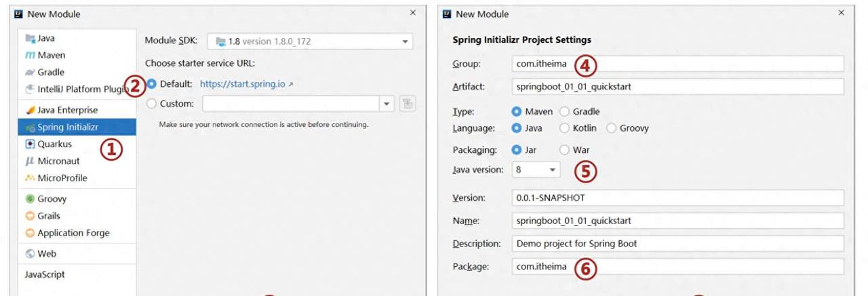Choose Gradle as the project type
Image resolution: width=868 pixels, height=296 pixels.
tap(564, 111)
